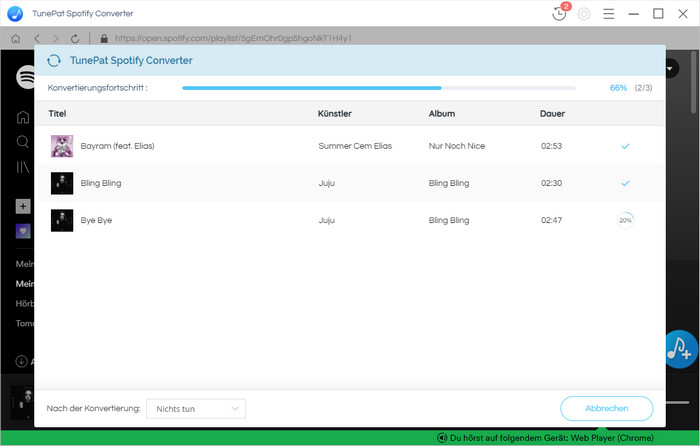
Task: Click the lock icon beside the URL
Action: point(104,39)
